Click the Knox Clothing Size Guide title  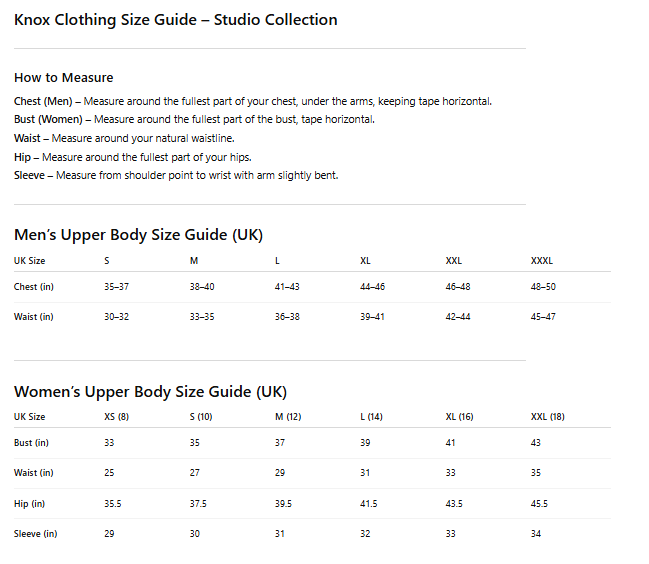(175, 20)
